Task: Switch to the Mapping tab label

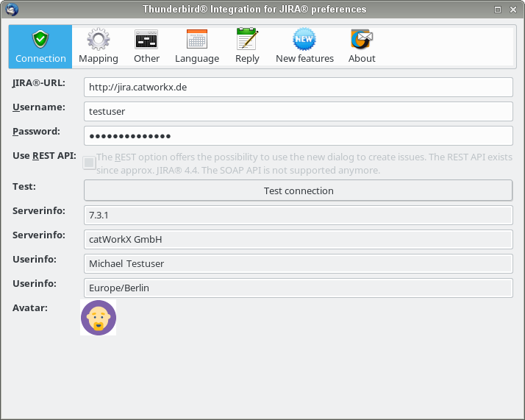Action: [x=99, y=59]
